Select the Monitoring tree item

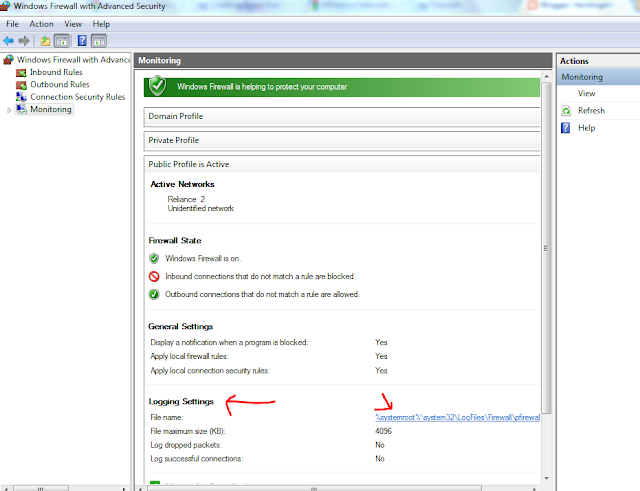click(x=51, y=109)
